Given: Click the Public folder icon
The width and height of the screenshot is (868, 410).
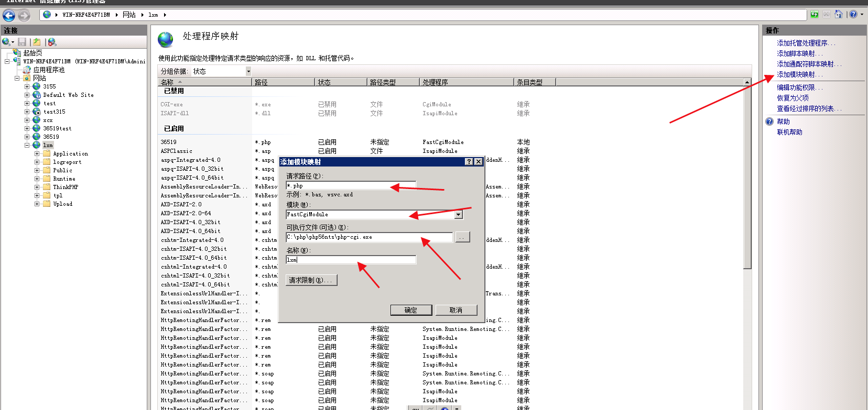Looking at the screenshot, I should coord(47,170).
